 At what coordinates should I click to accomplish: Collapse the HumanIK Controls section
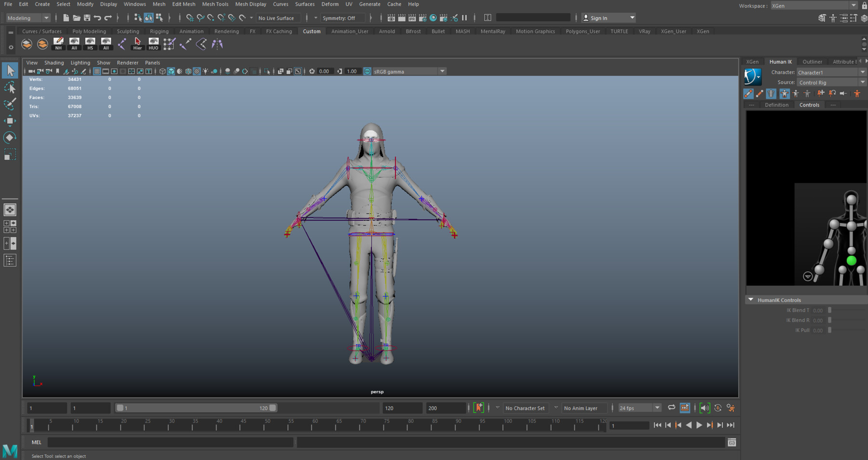[x=751, y=300]
